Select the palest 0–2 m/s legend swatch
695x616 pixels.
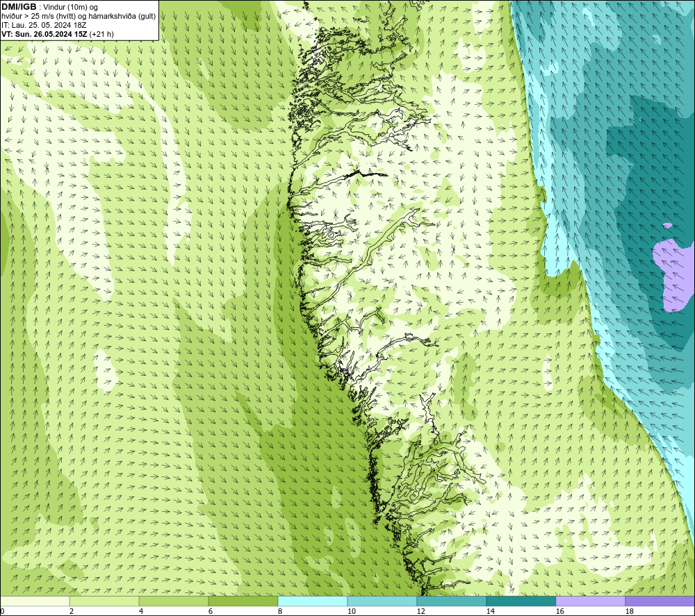pos(35,601)
